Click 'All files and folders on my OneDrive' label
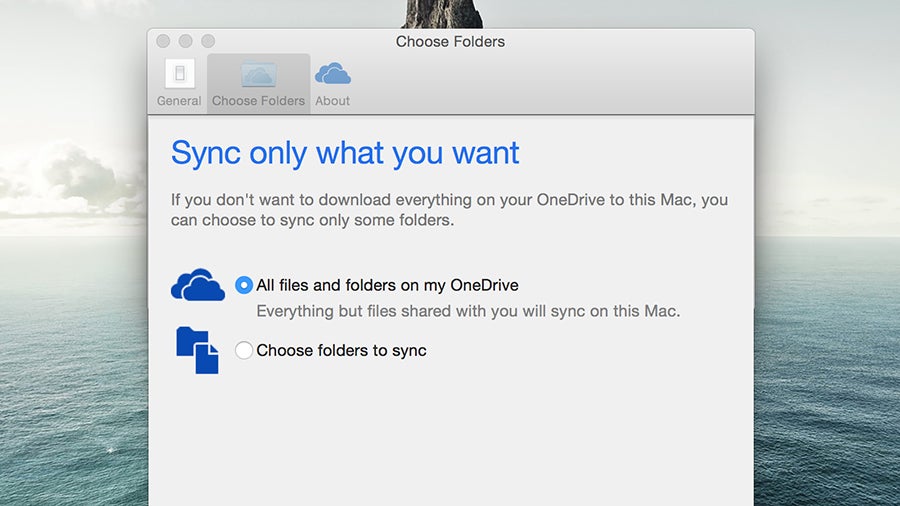This screenshot has width=900, height=506. [x=387, y=285]
